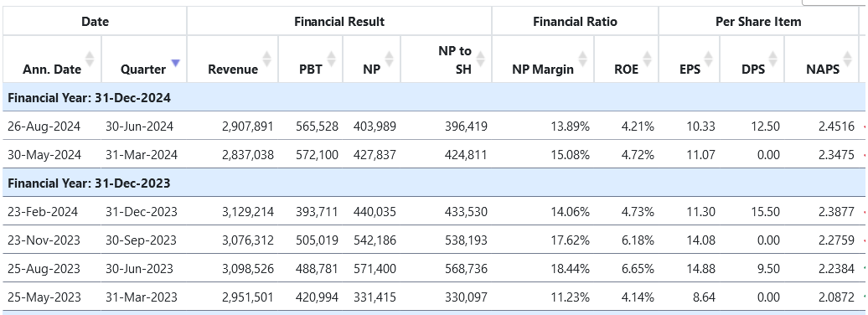The height and width of the screenshot is (315, 868).
Task: Select the Financial Result header group
Action: [339, 22]
